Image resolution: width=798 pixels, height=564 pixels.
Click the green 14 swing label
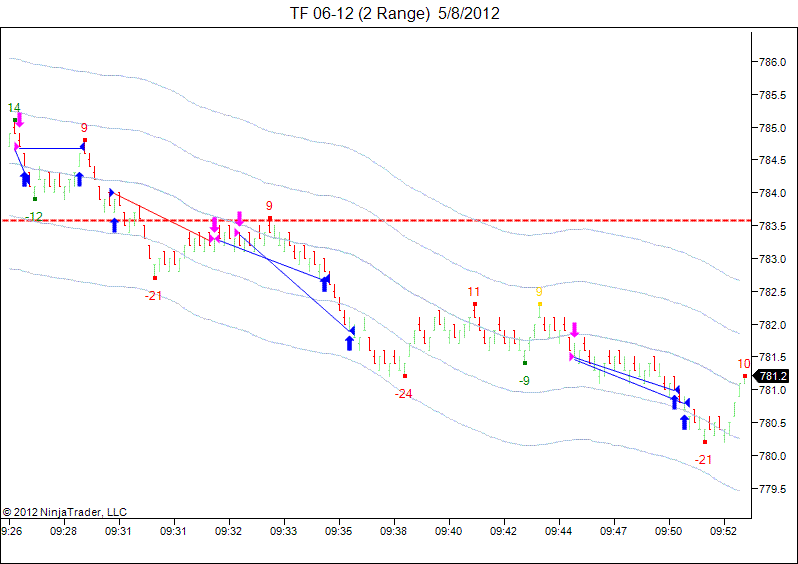pyautogui.click(x=14, y=107)
